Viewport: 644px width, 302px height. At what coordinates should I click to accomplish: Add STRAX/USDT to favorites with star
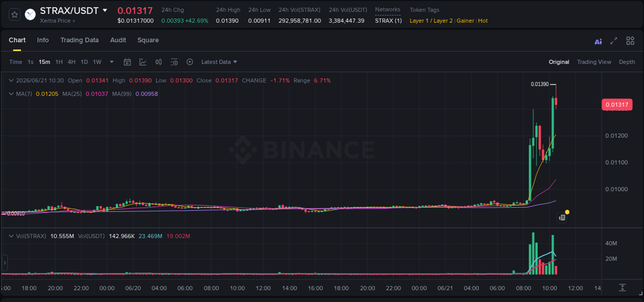pos(14,14)
